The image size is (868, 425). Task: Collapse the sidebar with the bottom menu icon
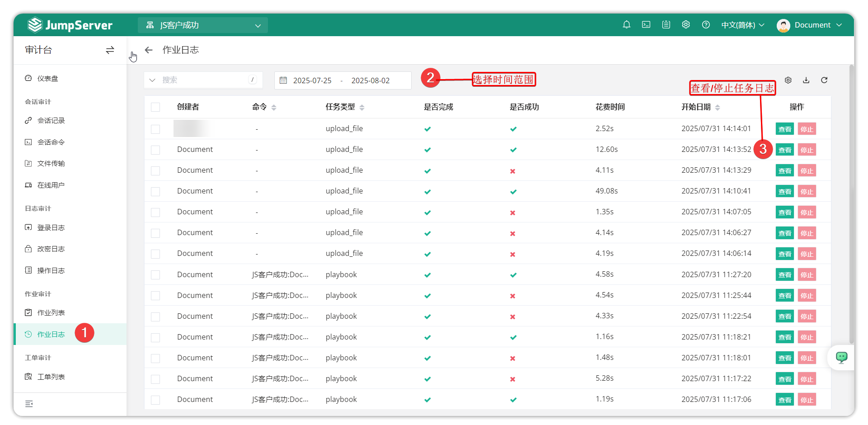(29, 404)
